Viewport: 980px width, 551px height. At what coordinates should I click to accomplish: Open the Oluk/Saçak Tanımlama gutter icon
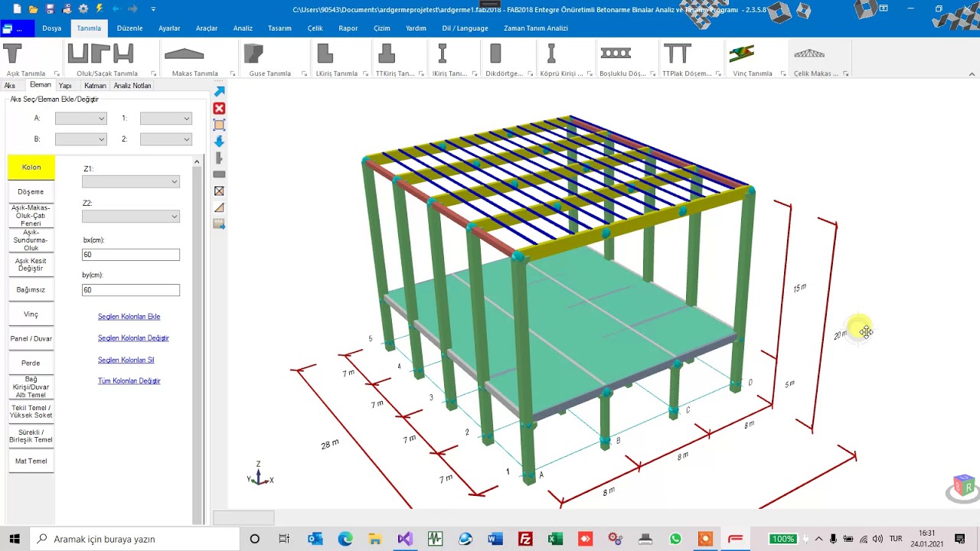100,54
